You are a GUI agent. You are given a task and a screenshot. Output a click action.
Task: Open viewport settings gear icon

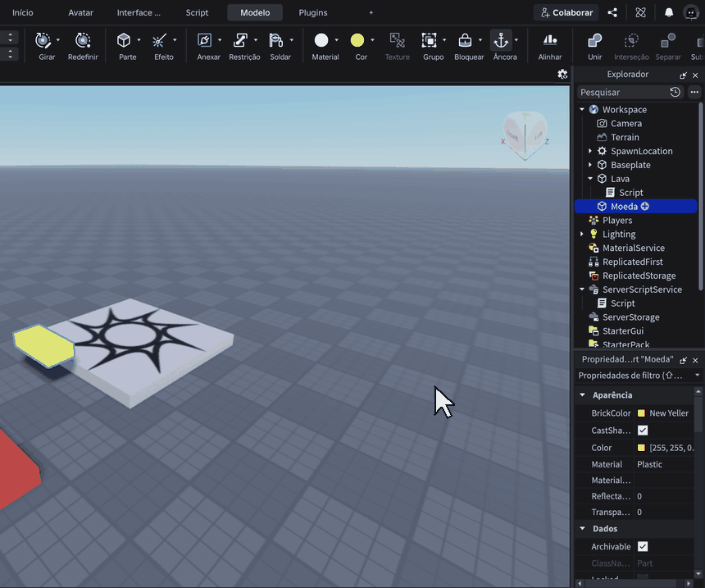tap(562, 75)
